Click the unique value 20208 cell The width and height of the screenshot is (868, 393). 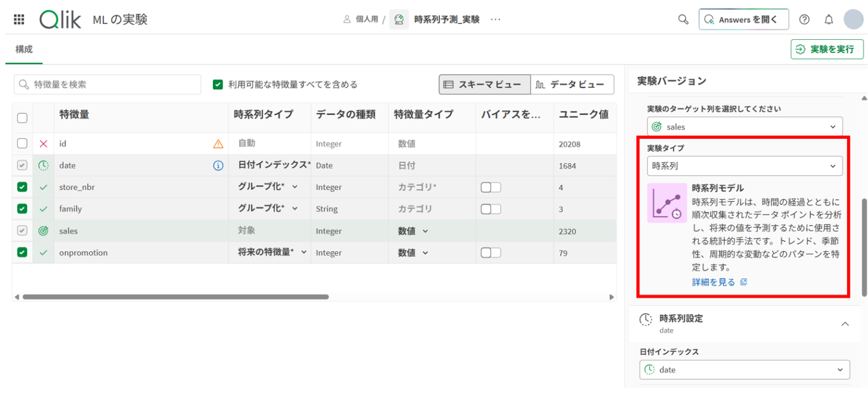click(x=569, y=144)
